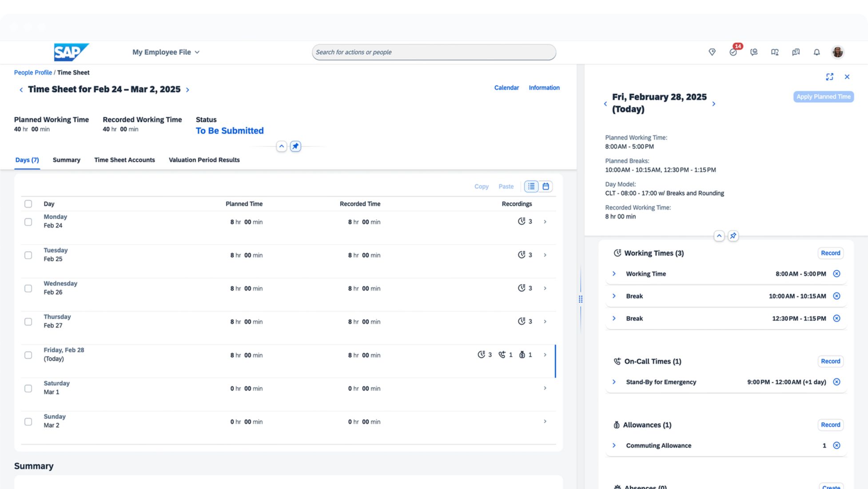The height and width of the screenshot is (489, 868).
Task: Expand the Working Time 8:00 AM entry
Action: pyautogui.click(x=614, y=274)
